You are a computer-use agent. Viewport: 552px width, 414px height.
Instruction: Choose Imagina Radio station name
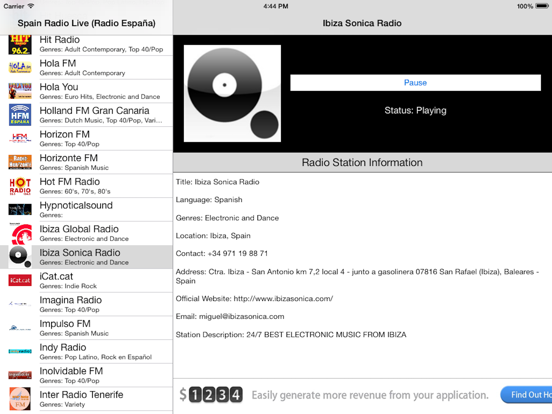pyautogui.click(x=70, y=300)
